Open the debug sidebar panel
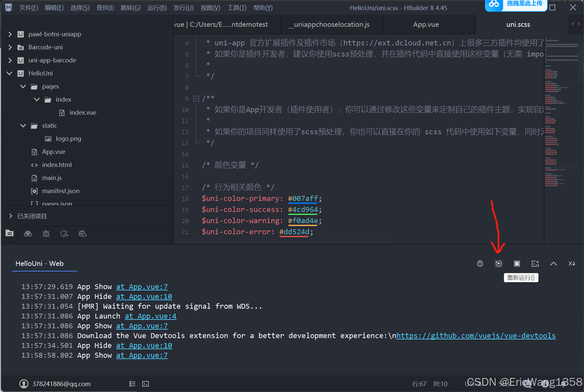The width and height of the screenshot is (584, 392). click(x=46, y=234)
